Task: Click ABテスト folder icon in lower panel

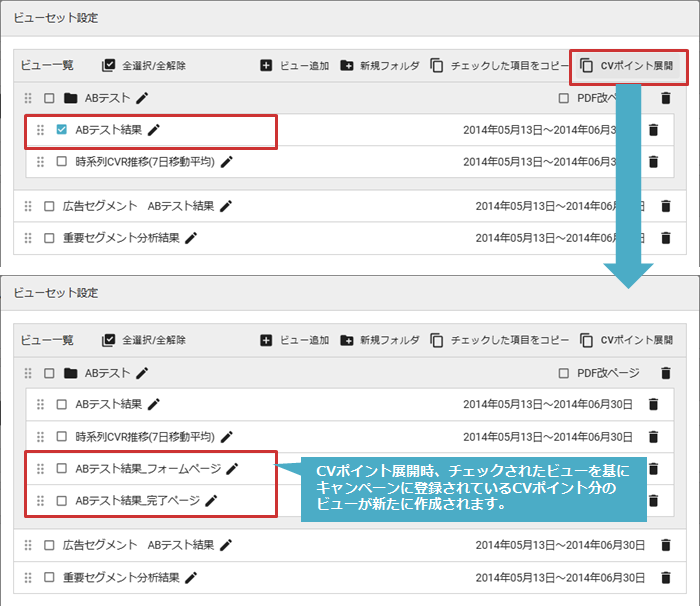Action: (x=71, y=373)
